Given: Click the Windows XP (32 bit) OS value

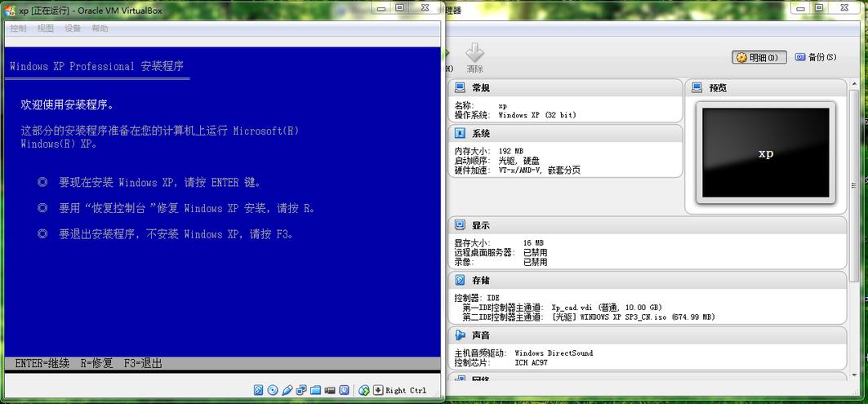Looking at the screenshot, I should click(537, 115).
